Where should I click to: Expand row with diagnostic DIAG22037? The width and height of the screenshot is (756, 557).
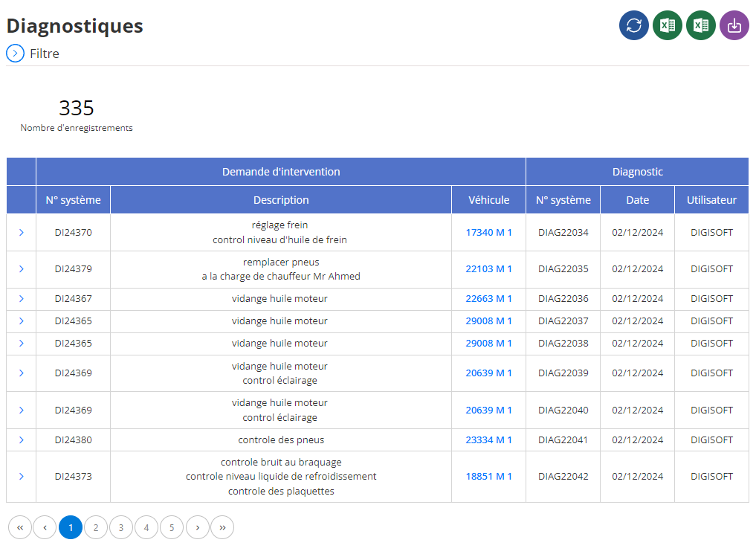coord(22,321)
